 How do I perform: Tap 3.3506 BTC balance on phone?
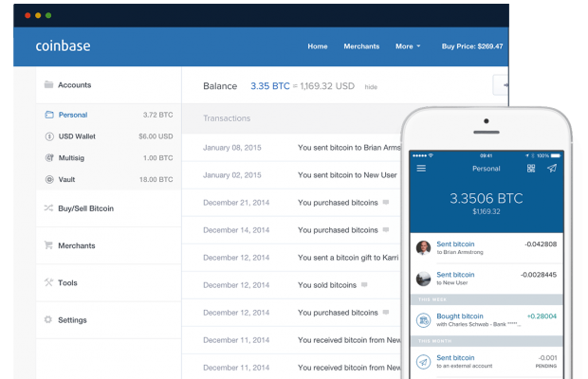coord(486,198)
